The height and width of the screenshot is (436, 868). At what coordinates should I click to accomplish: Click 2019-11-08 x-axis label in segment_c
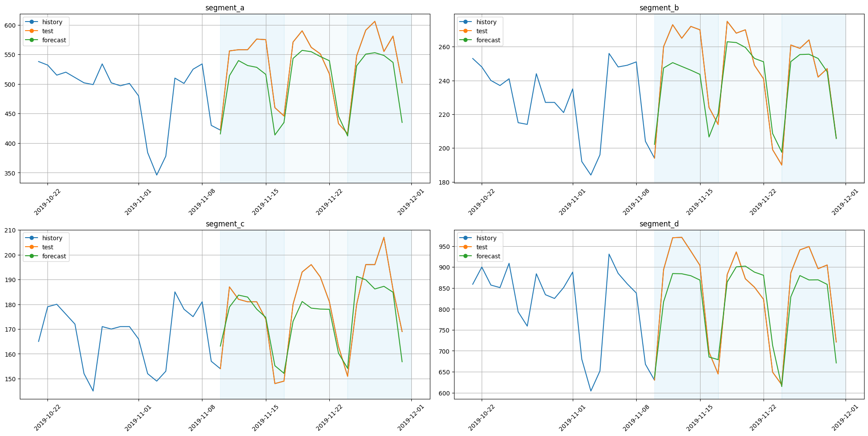(x=201, y=418)
